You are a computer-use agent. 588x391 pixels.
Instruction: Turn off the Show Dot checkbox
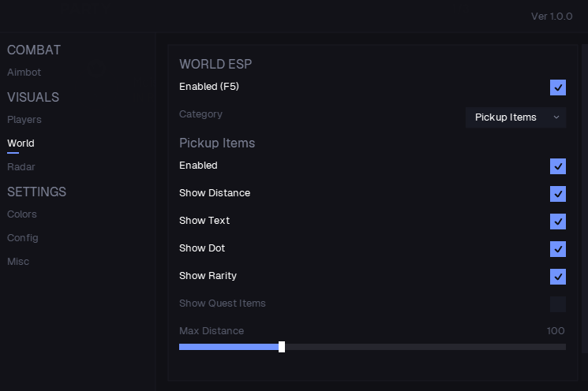coord(558,249)
